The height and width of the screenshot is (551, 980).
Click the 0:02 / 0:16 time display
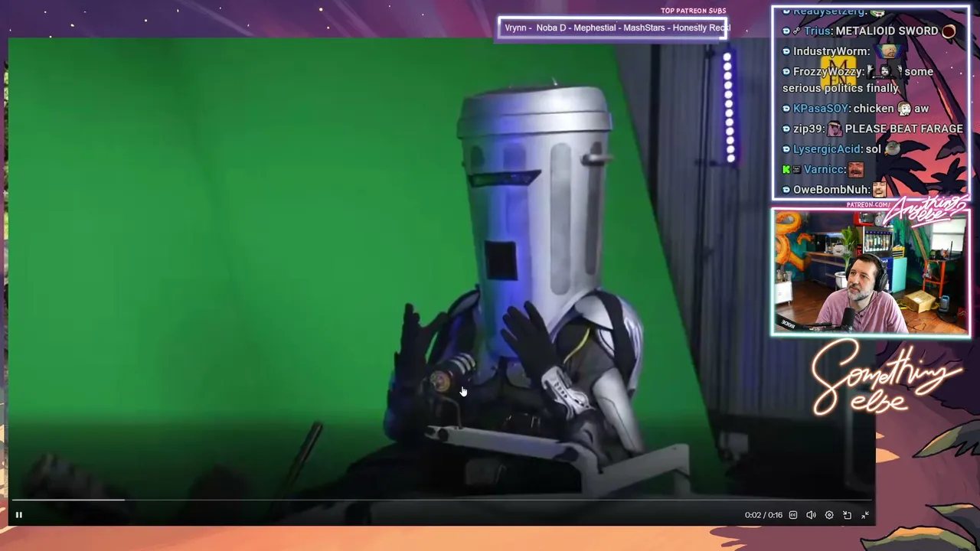point(763,515)
